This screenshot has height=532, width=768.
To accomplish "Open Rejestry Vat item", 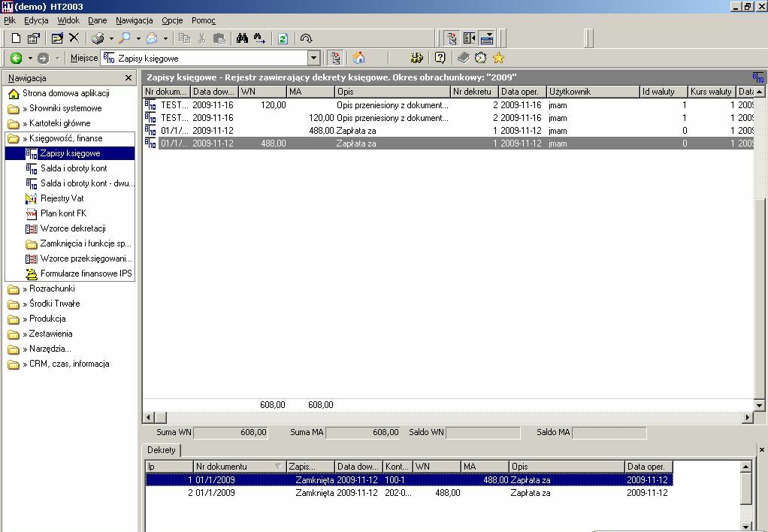I will (x=62, y=198).
